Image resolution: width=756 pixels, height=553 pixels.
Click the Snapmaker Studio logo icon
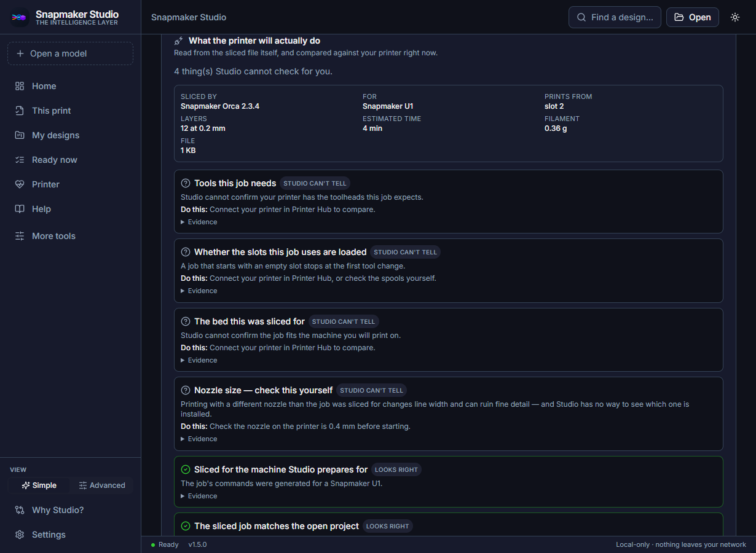coord(20,18)
